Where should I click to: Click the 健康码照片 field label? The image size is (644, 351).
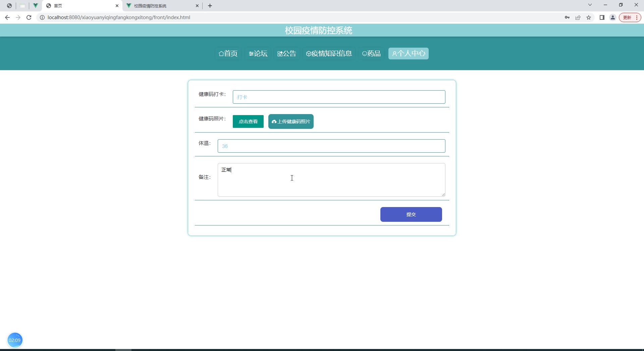coord(212,119)
